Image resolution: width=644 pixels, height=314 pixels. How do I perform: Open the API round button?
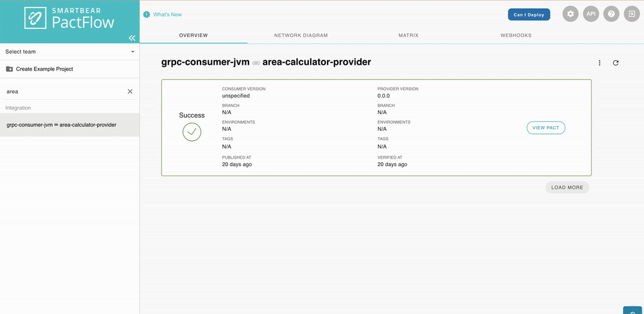click(591, 14)
